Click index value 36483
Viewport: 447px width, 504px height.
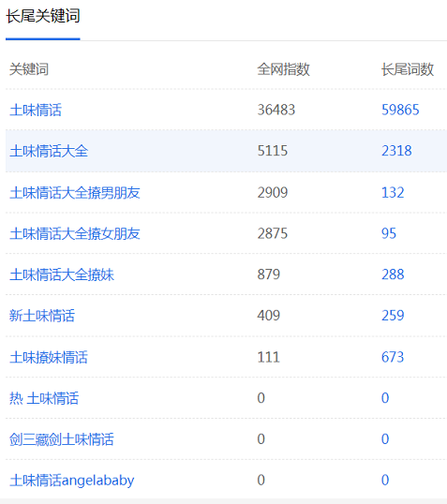point(276,110)
